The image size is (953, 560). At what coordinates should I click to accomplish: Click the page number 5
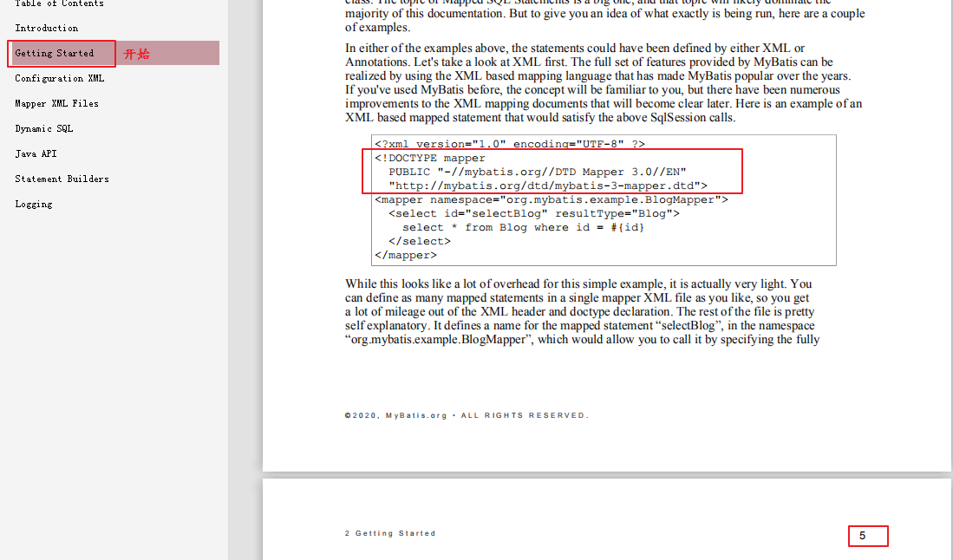[862, 536]
